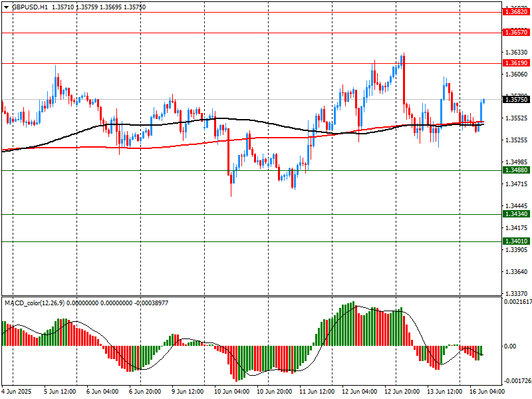The image size is (532, 399).
Task: Click the green 1.34340 support price tag
Action: pos(516,214)
